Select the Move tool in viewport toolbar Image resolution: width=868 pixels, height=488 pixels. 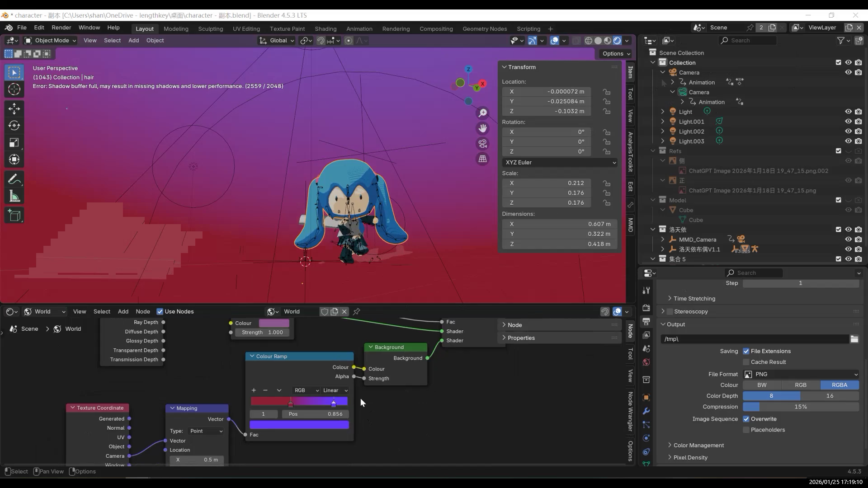tap(14, 108)
